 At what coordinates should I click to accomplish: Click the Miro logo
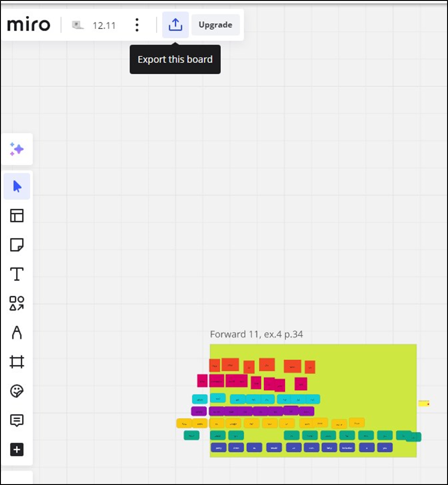[x=28, y=25]
